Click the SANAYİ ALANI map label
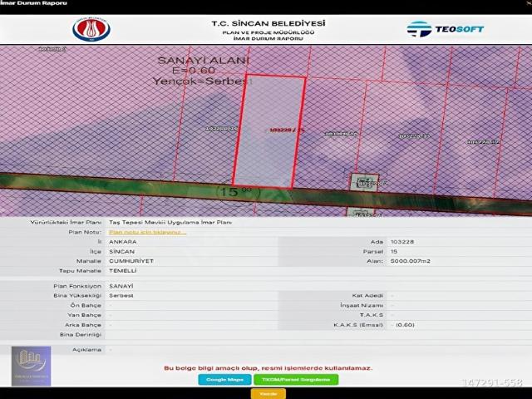Image resolution: width=532 pixels, height=399 pixels. (x=203, y=61)
